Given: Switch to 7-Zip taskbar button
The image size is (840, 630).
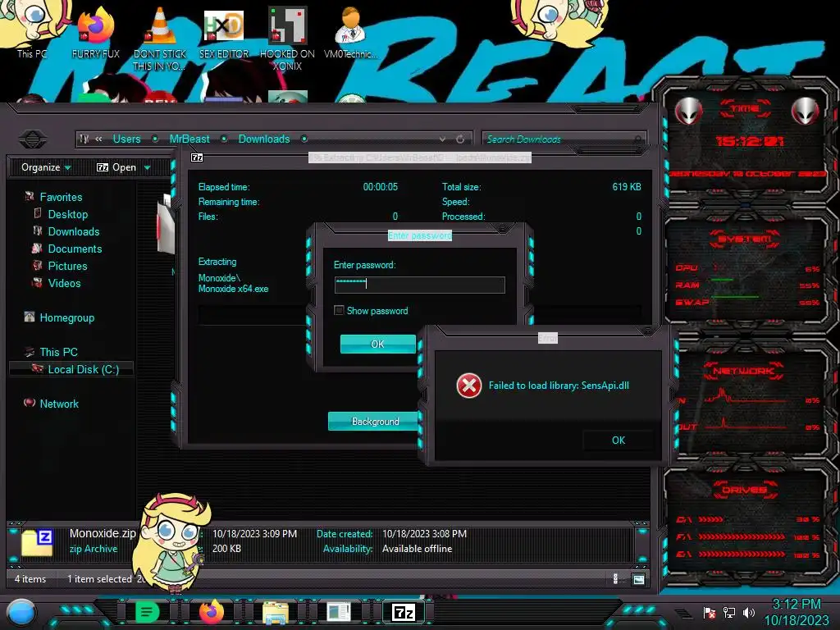Looking at the screenshot, I should [404, 612].
